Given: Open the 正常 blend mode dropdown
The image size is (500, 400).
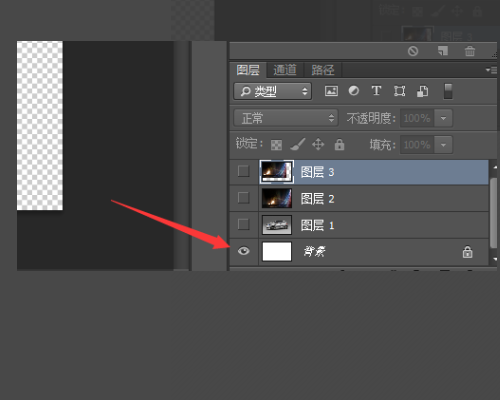Looking at the screenshot, I should coord(286,118).
